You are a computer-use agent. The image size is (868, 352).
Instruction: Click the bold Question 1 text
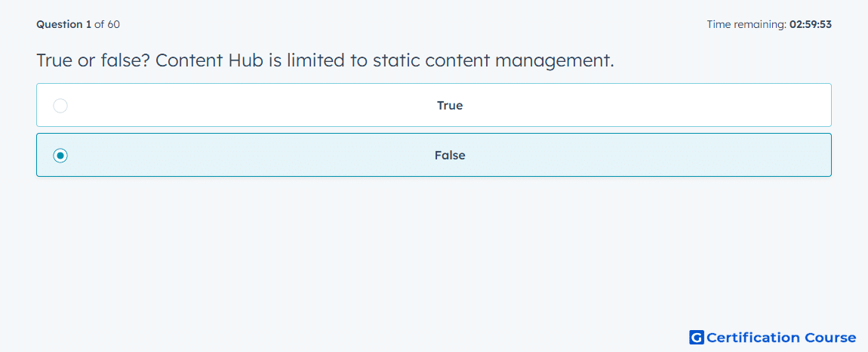pos(63,24)
